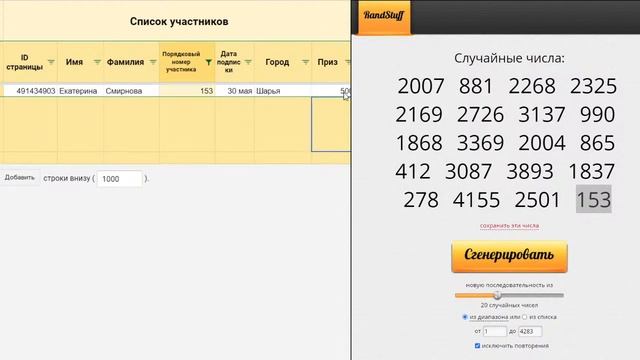Click random number 2325
Viewport: 640px width, 360px height.
pyautogui.click(x=593, y=86)
